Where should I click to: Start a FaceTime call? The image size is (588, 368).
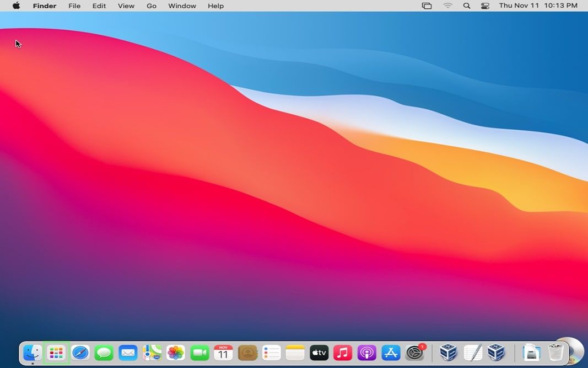[x=199, y=353]
